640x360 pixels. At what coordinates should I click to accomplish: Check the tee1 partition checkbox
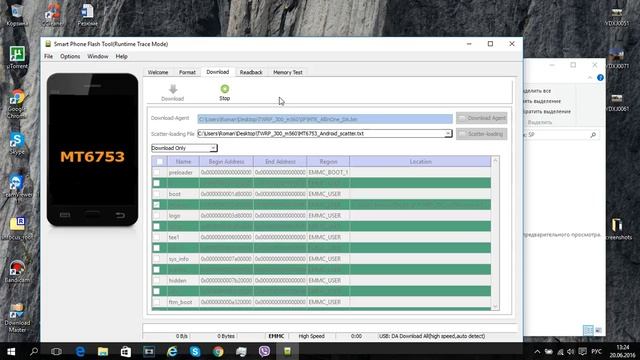[157, 237]
